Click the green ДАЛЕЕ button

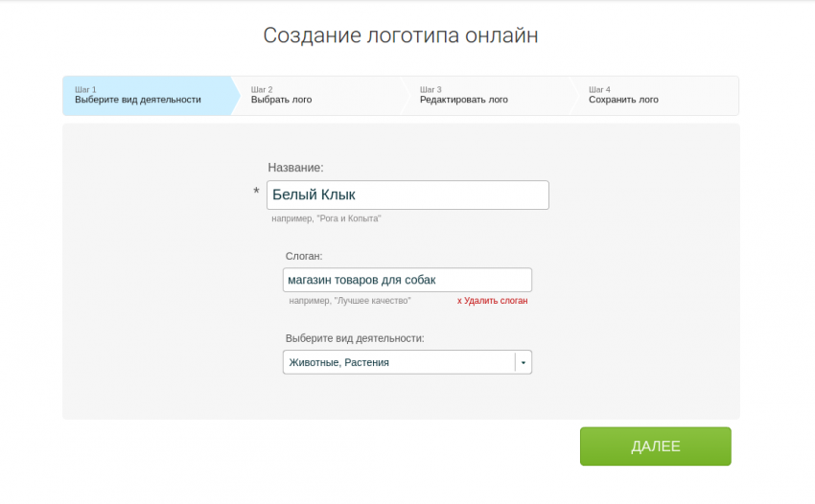pyautogui.click(x=656, y=447)
